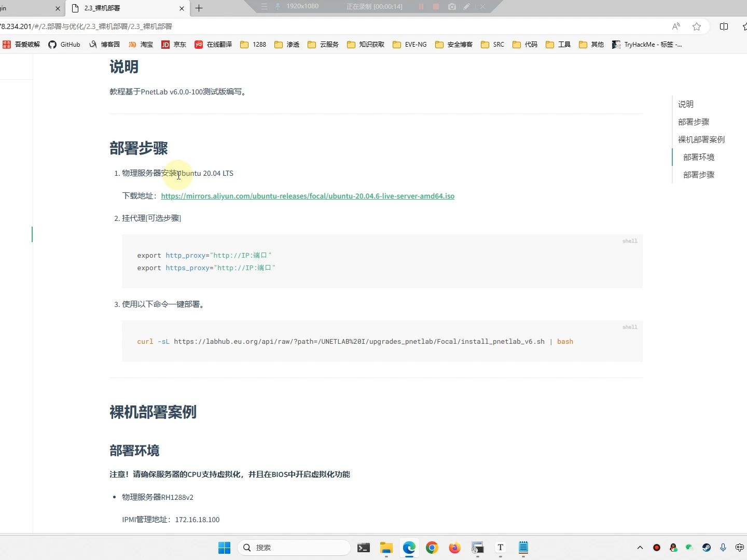Click the address bar URL field

point(332,26)
